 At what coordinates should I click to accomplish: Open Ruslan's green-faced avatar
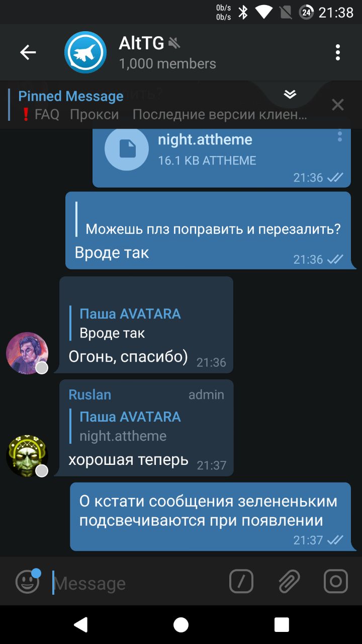click(x=27, y=456)
